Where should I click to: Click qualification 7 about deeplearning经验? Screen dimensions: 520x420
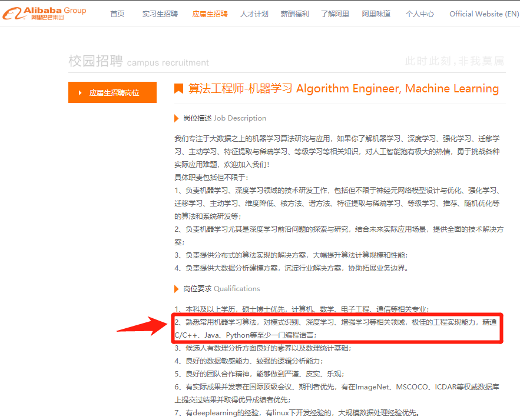pyautogui.click(x=298, y=413)
